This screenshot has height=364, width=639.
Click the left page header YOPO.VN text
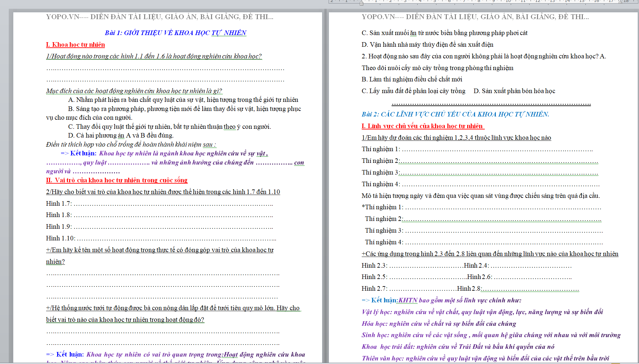pyautogui.click(x=160, y=17)
